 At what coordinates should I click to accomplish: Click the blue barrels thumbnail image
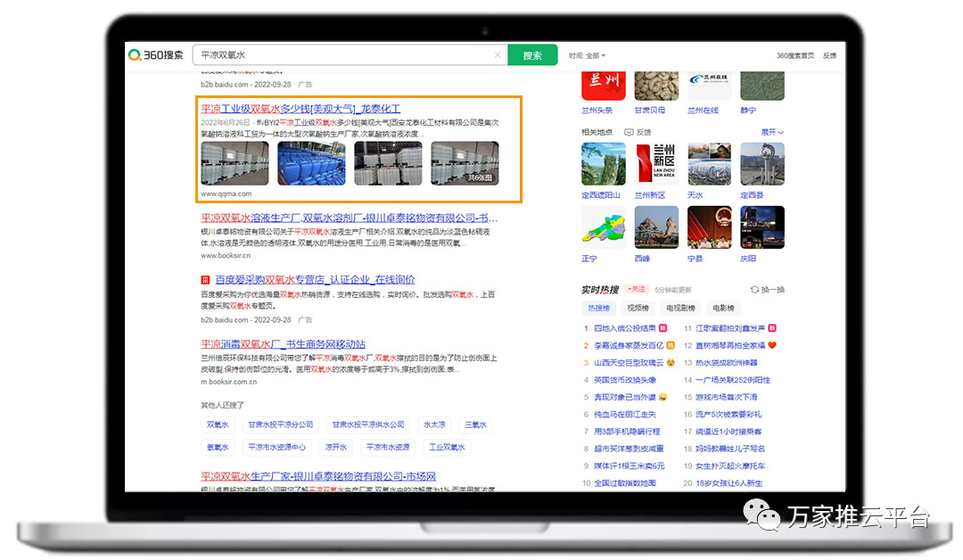click(x=311, y=163)
